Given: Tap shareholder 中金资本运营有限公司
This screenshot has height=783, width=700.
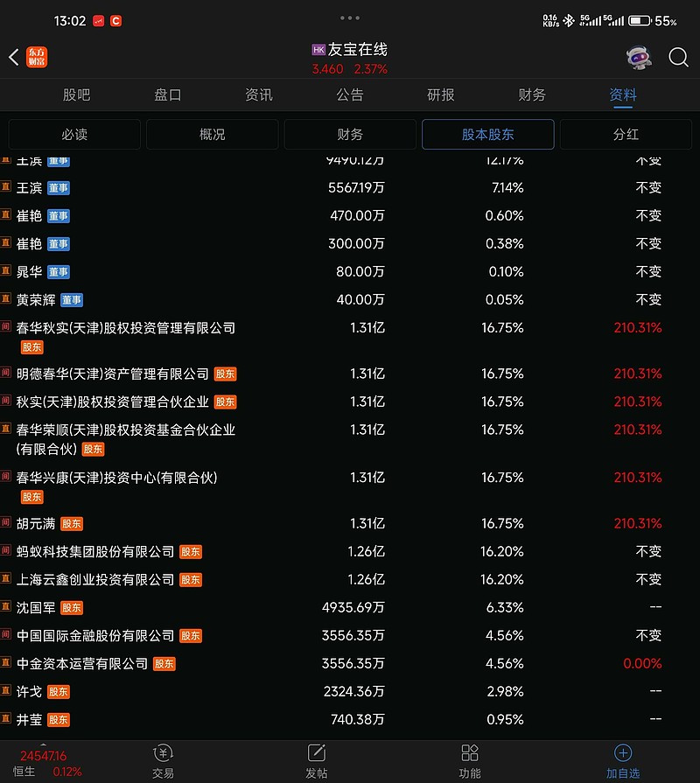Looking at the screenshot, I should click(82, 664).
